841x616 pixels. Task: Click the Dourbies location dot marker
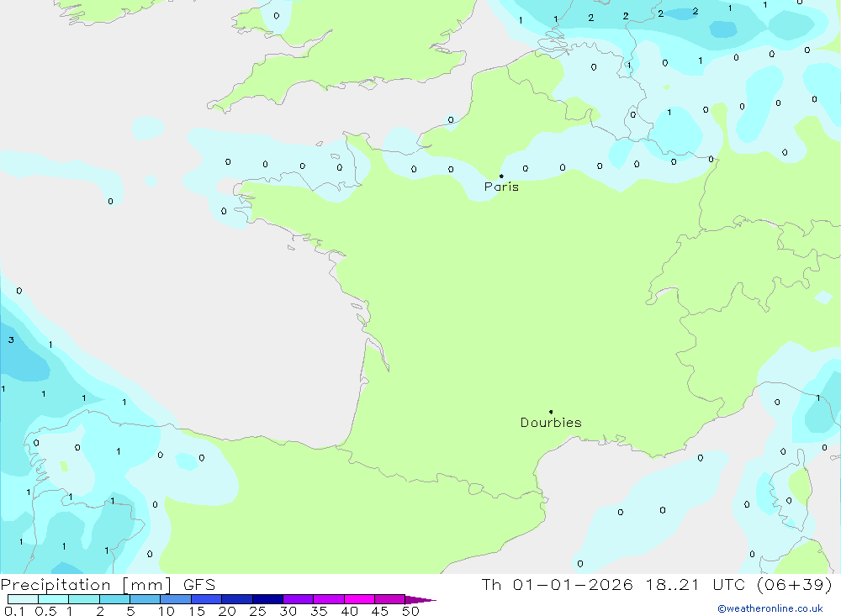pos(551,412)
